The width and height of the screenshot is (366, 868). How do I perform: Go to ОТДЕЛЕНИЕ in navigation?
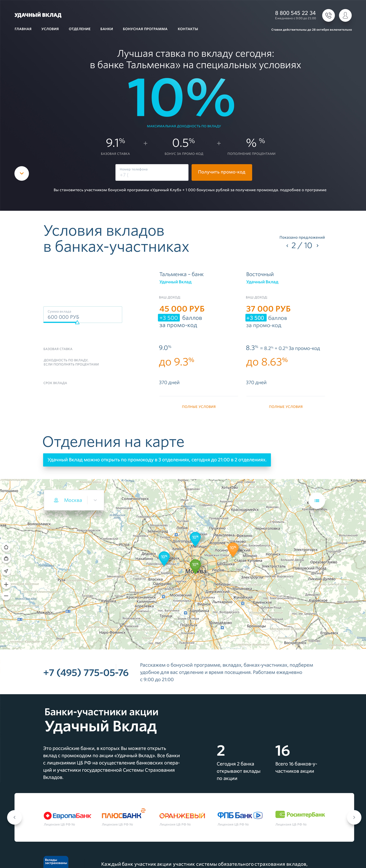tap(80, 29)
